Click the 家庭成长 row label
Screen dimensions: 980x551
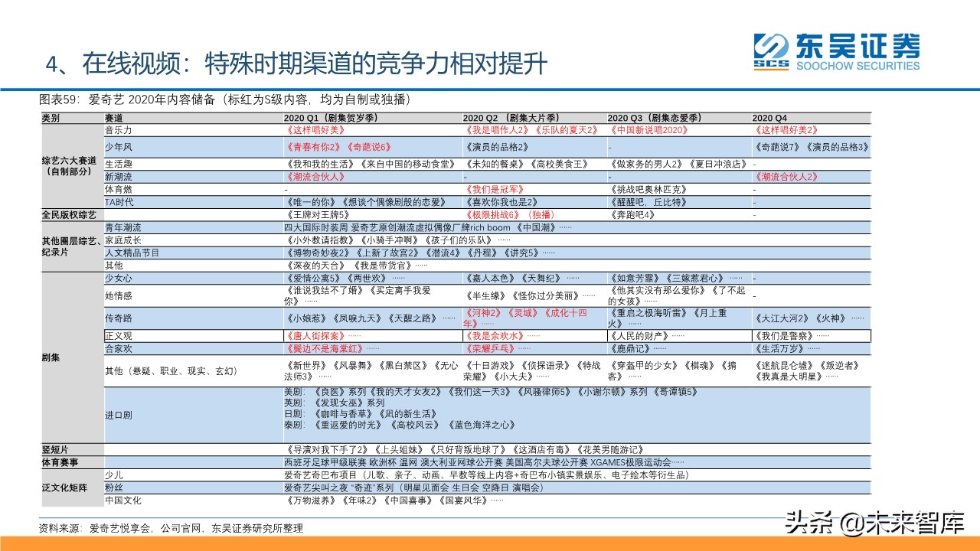tap(122, 240)
